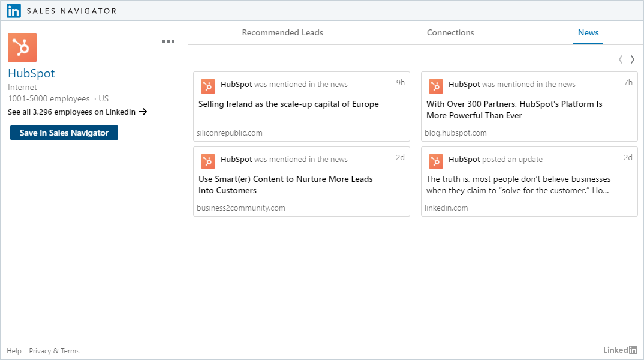Go to previous news page arrow
The height and width of the screenshot is (360, 644).
point(621,59)
